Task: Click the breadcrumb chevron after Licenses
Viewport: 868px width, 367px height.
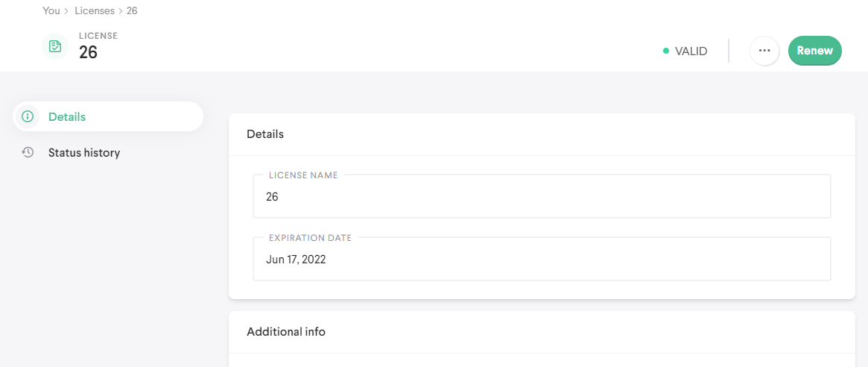Action: (x=121, y=11)
